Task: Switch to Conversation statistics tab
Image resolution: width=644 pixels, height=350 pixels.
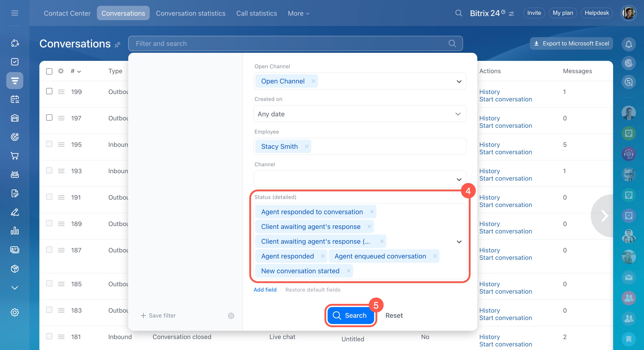Action: (x=190, y=13)
